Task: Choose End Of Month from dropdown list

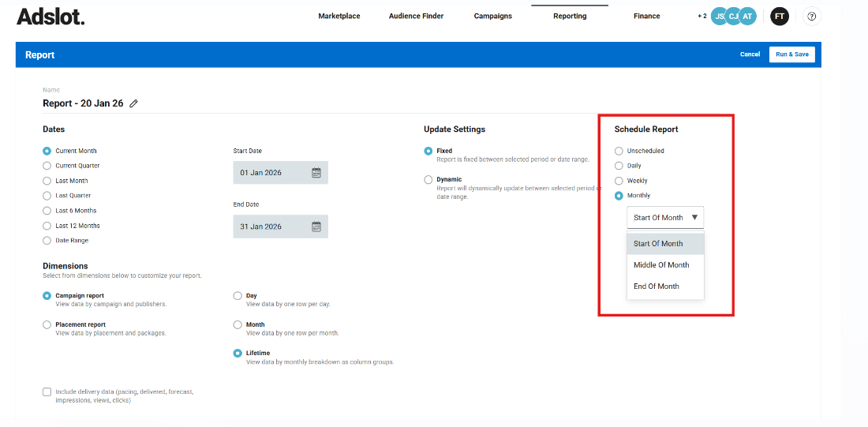Action: 657,287
